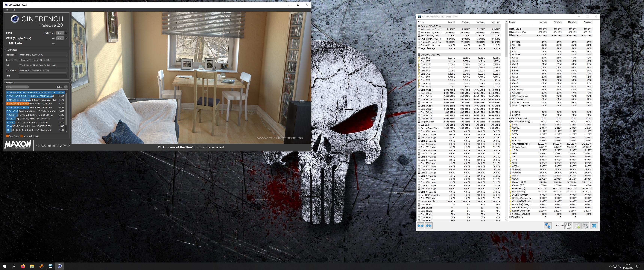Open the taskbar clock showing 19:53
Image resolution: width=644 pixels, height=270 pixels.
click(x=628, y=266)
